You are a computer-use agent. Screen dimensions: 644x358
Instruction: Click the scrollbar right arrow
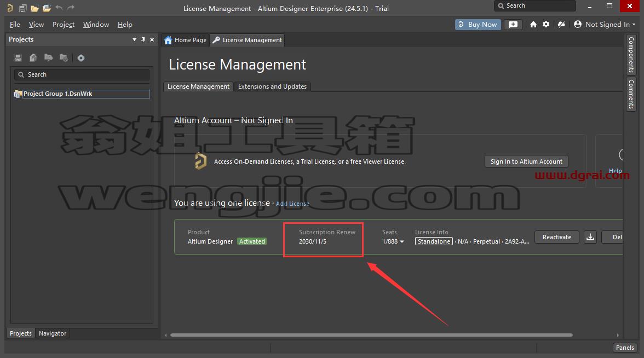618,336
